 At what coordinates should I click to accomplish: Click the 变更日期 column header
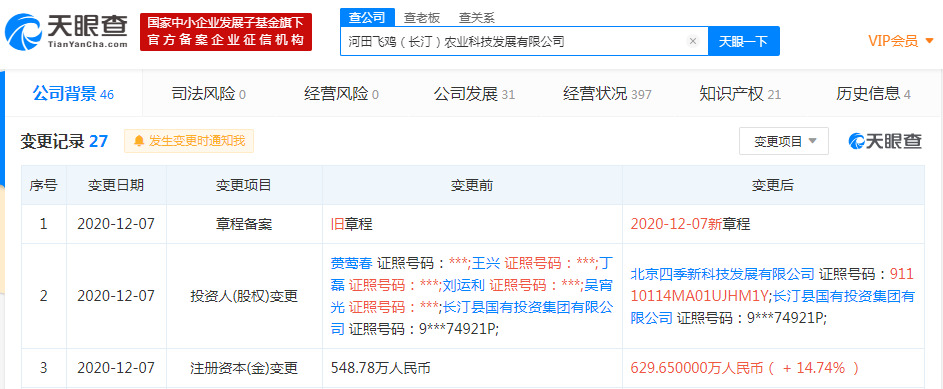tap(116, 185)
